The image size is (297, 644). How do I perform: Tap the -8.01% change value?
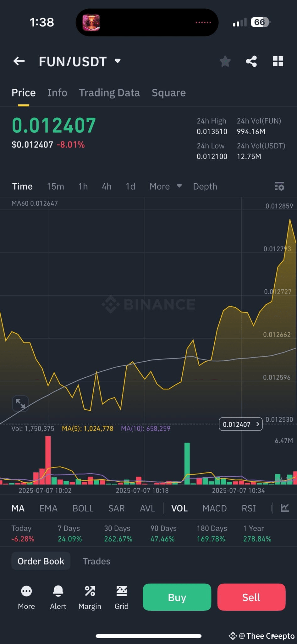[x=71, y=145]
